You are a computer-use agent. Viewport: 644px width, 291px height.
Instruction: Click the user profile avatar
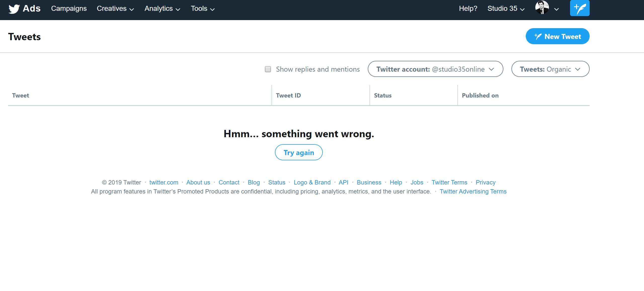coord(542,8)
